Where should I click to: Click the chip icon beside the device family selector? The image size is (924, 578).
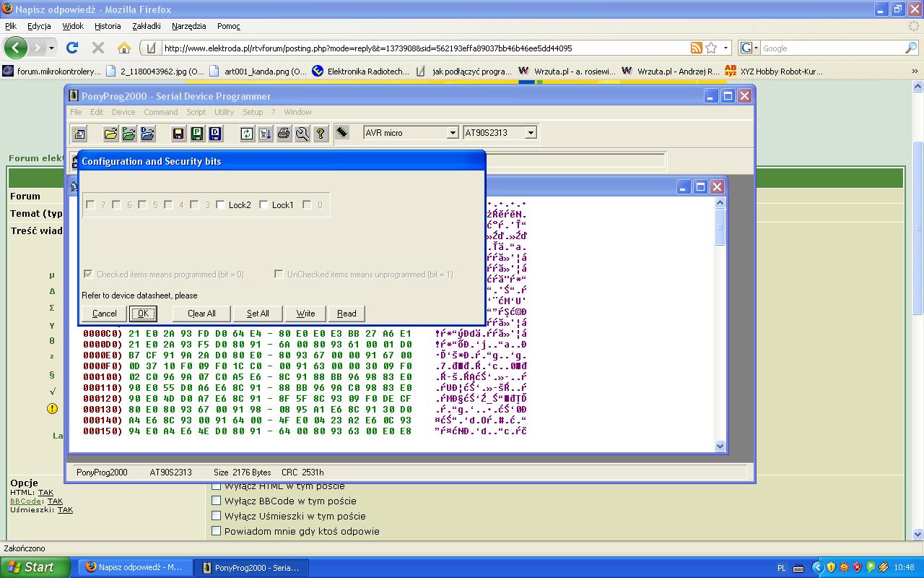tap(342, 133)
